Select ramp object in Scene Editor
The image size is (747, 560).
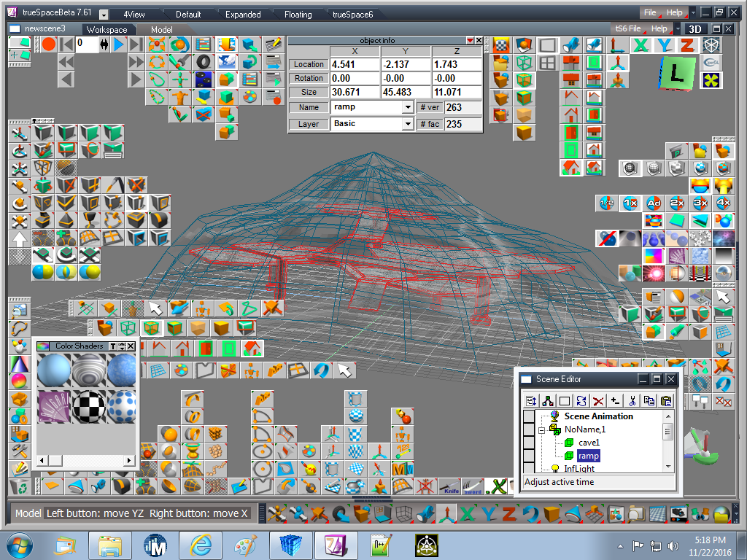click(x=589, y=456)
